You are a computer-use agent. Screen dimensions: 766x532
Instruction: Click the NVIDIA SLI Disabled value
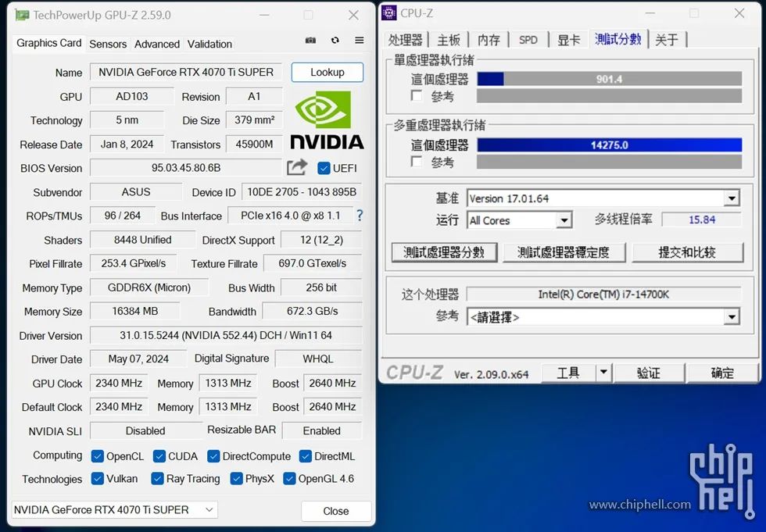pyautogui.click(x=145, y=430)
